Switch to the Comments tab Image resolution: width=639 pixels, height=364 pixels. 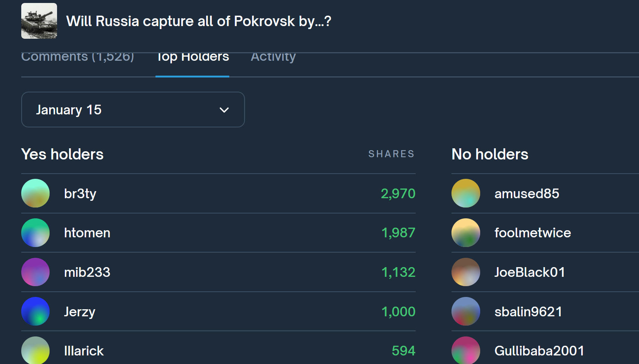coord(78,57)
